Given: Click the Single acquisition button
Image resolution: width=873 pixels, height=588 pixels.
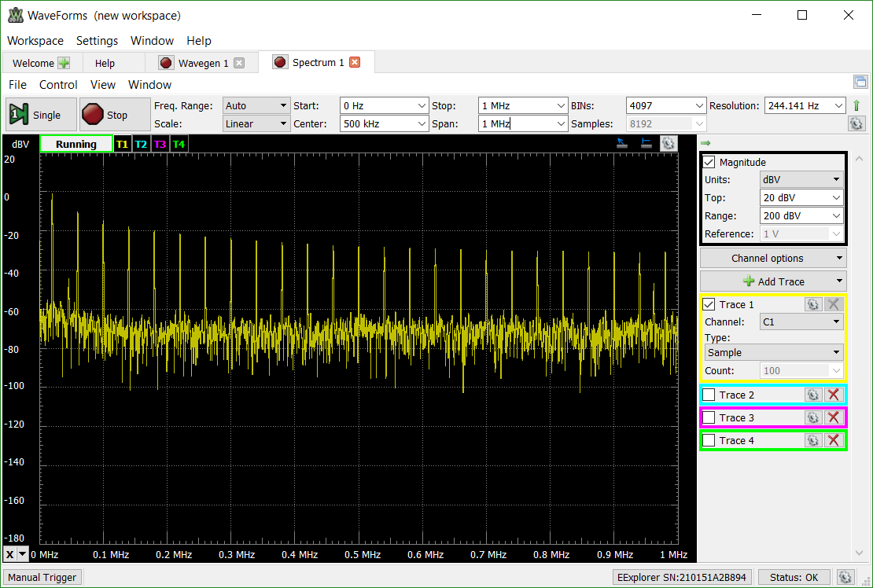Looking at the screenshot, I should pos(41,115).
